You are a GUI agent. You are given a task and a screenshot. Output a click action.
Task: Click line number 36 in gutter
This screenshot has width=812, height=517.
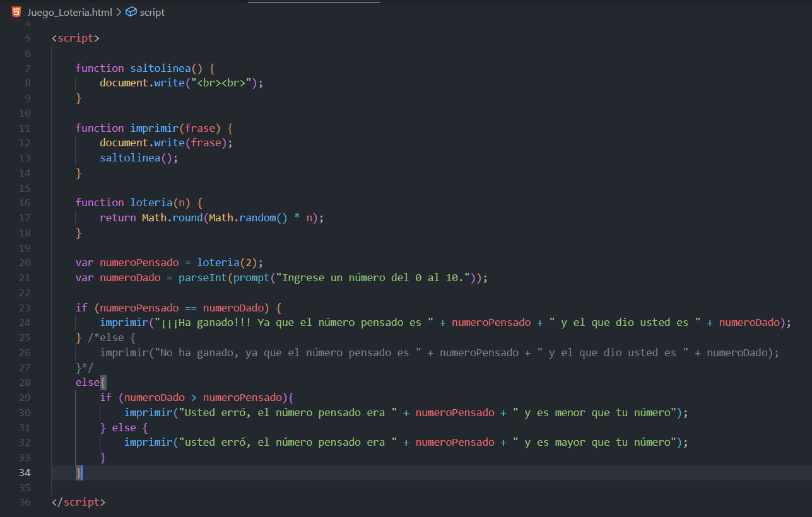(x=25, y=502)
